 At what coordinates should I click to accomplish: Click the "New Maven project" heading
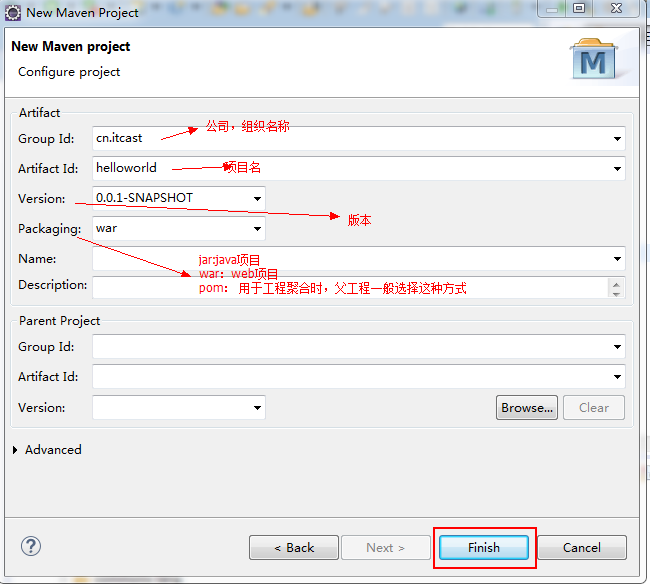click(70, 47)
